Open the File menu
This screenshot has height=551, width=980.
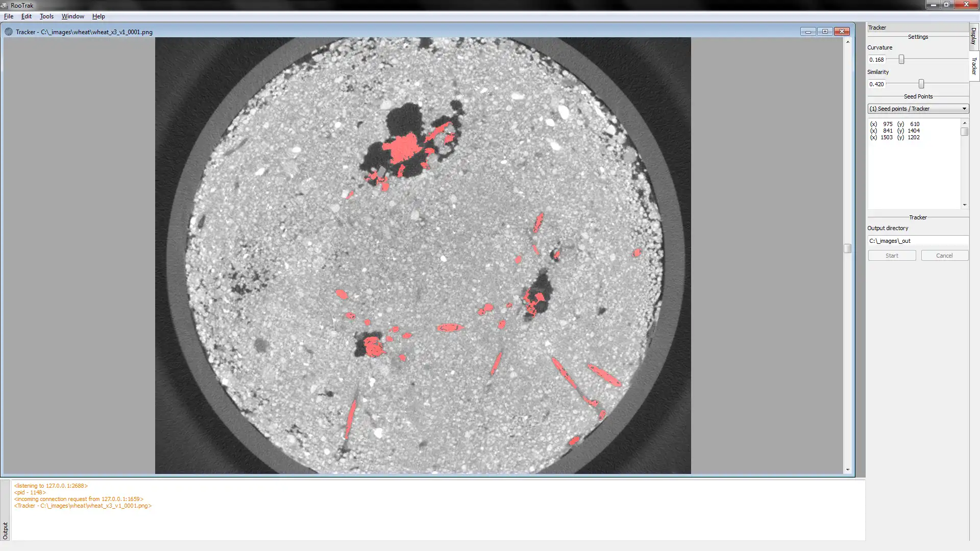click(x=9, y=15)
